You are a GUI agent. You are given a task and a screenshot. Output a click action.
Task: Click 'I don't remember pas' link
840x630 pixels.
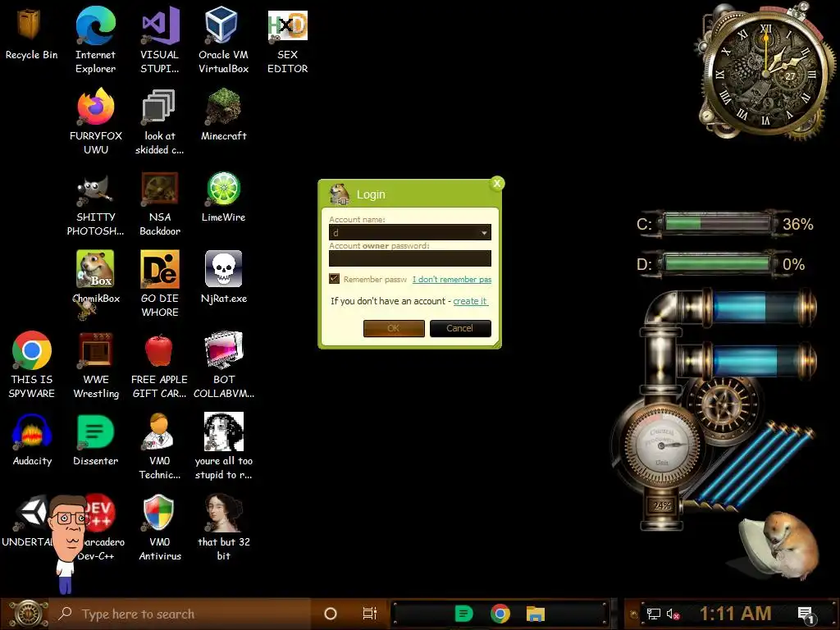452,279
